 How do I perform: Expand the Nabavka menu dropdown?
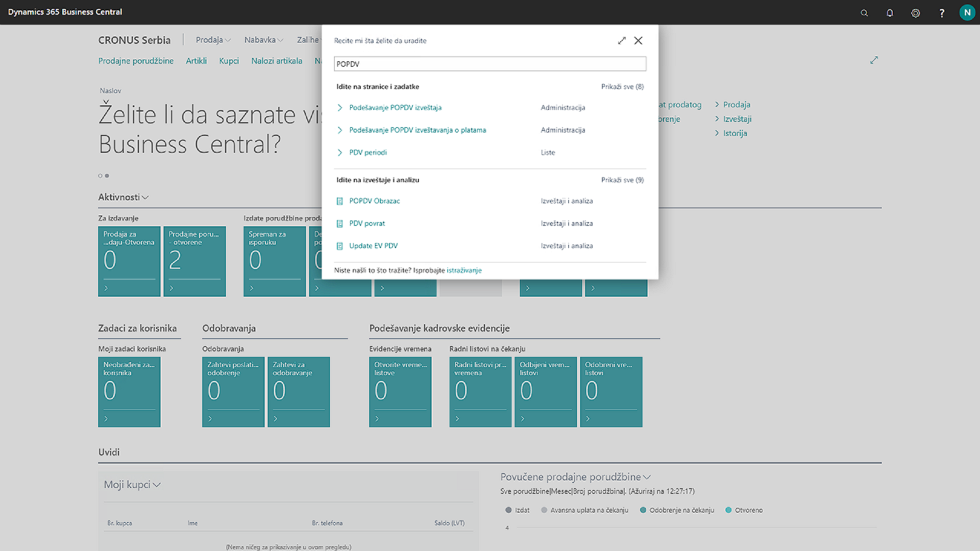coord(263,40)
